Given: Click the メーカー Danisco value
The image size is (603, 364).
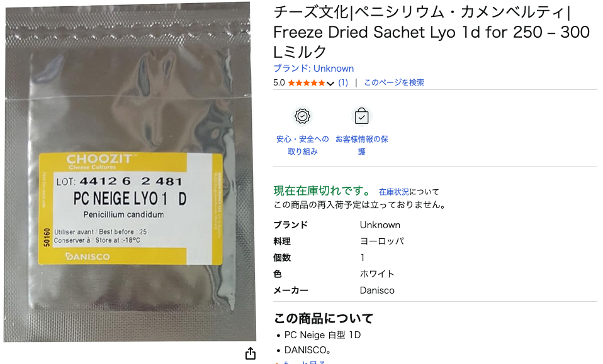Looking at the screenshot, I should point(377,290).
